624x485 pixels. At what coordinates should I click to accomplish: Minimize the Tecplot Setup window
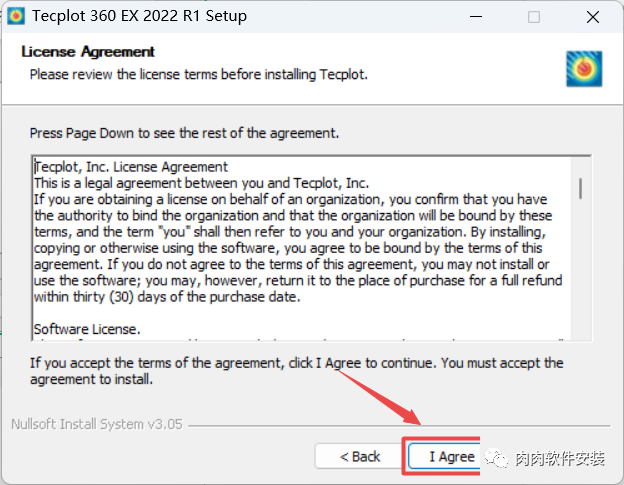(476, 17)
